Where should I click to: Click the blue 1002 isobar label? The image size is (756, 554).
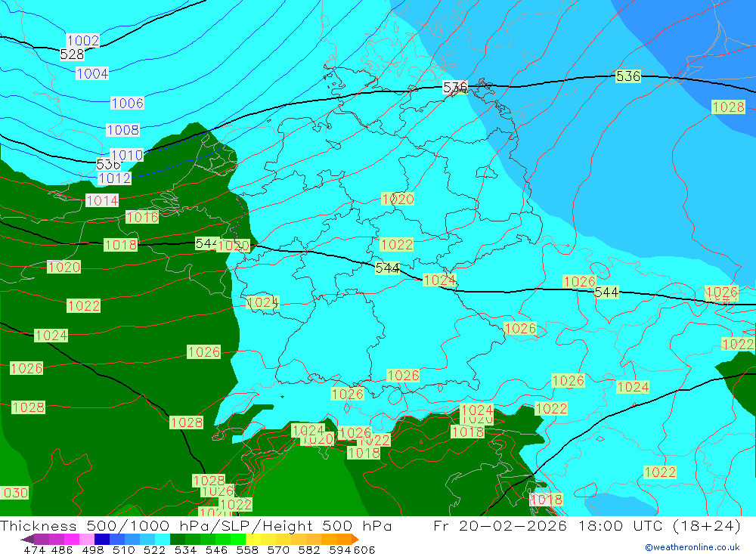point(83,41)
